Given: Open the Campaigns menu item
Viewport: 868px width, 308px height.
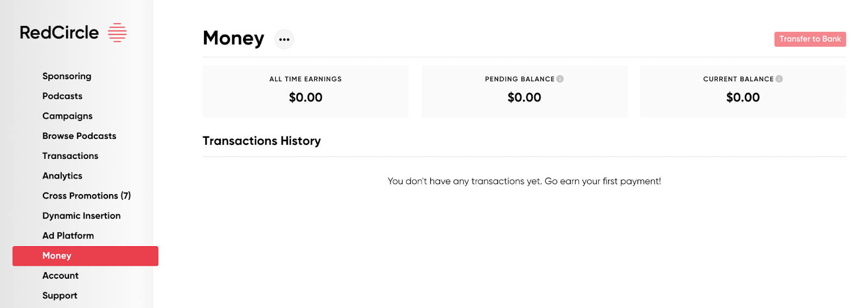Looking at the screenshot, I should [67, 116].
